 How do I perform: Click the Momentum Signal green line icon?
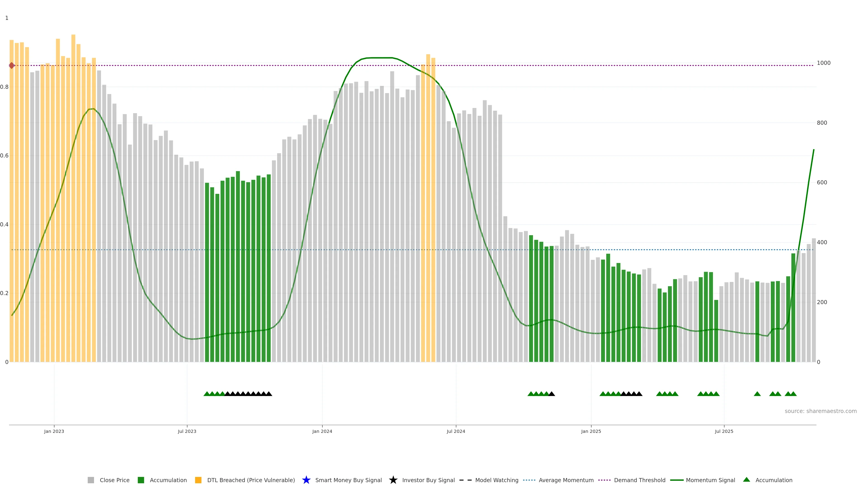[x=677, y=480]
